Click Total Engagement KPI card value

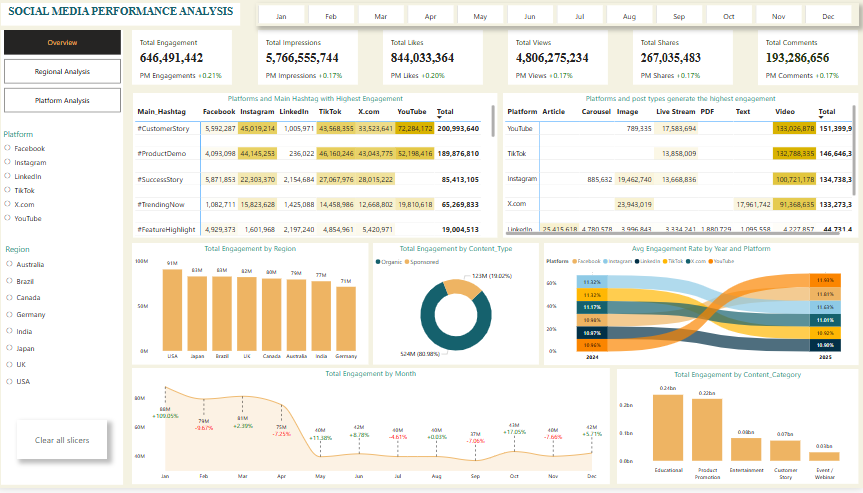[171, 58]
